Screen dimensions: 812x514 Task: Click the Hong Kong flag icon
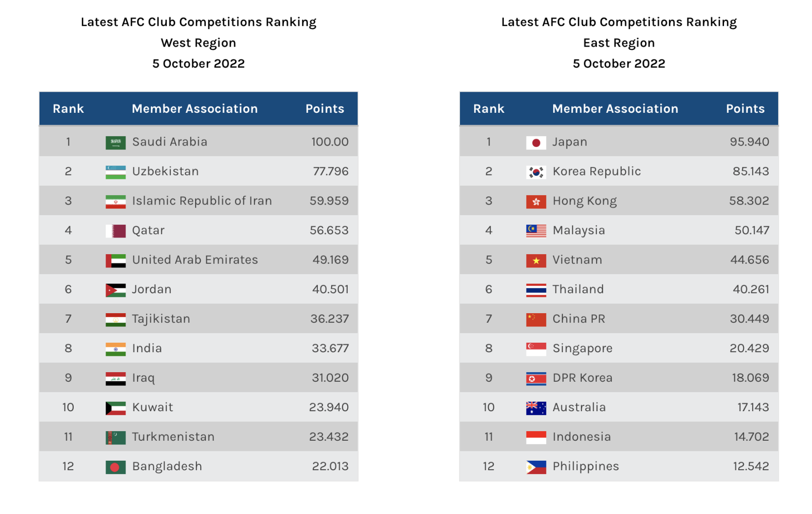(536, 201)
